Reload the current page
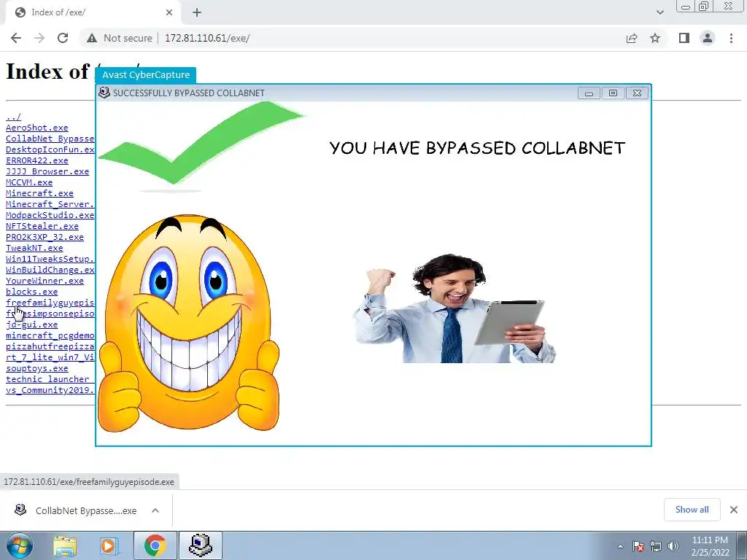 [63, 38]
